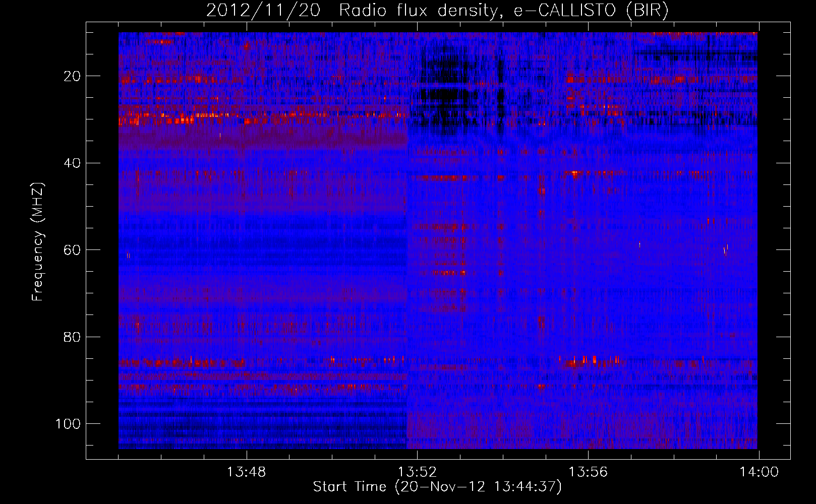This screenshot has height=504, width=816.
Task: Click the plot title '2012/11/20 Radio flux density, e-CALLISTO (BIR)'
Action: 437,11
